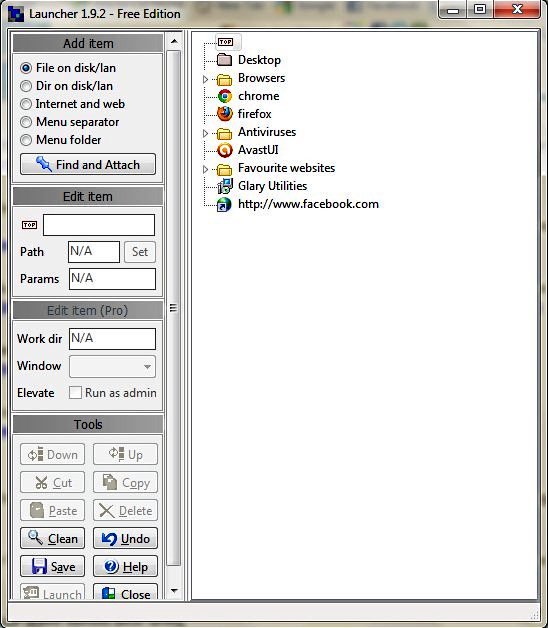This screenshot has width=548, height=628.
Task: Collapse the Add item section header
Action: [88, 43]
